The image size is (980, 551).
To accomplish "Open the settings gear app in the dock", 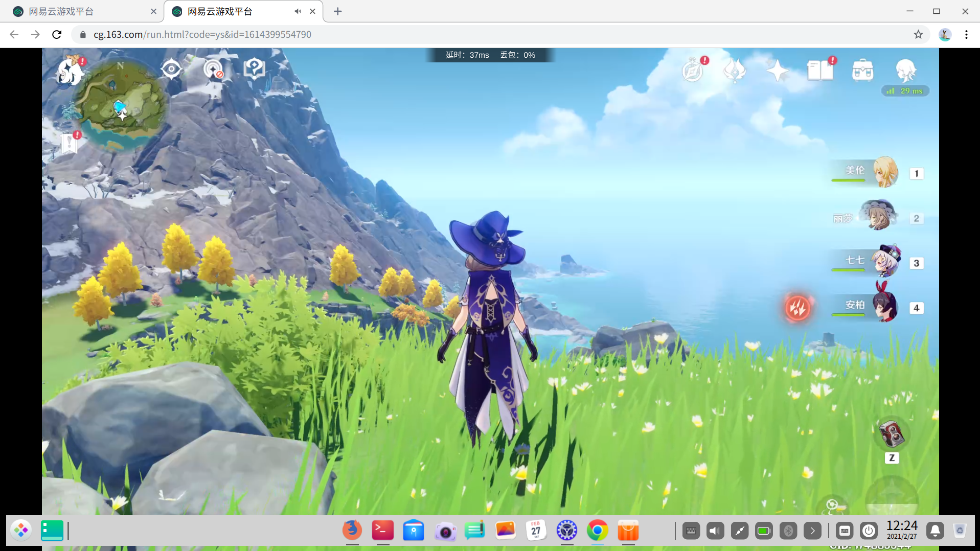I will click(567, 531).
